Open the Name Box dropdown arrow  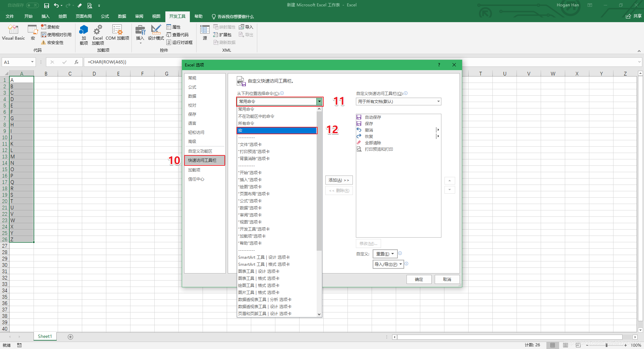tap(32, 62)
